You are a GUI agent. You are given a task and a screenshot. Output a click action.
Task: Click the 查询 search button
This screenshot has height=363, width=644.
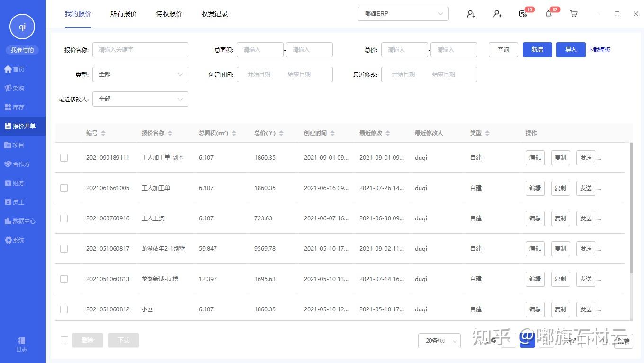[x=503, y=50]
